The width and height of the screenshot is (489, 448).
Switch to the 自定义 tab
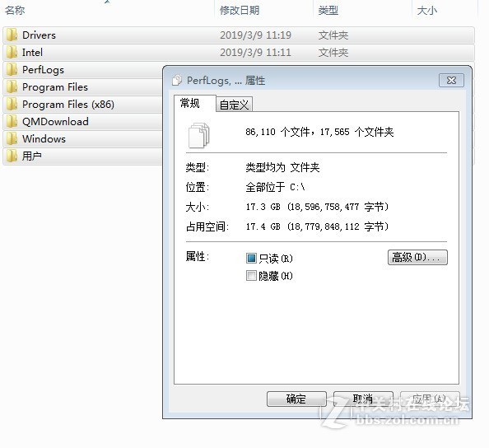click(x=234, y=105)
